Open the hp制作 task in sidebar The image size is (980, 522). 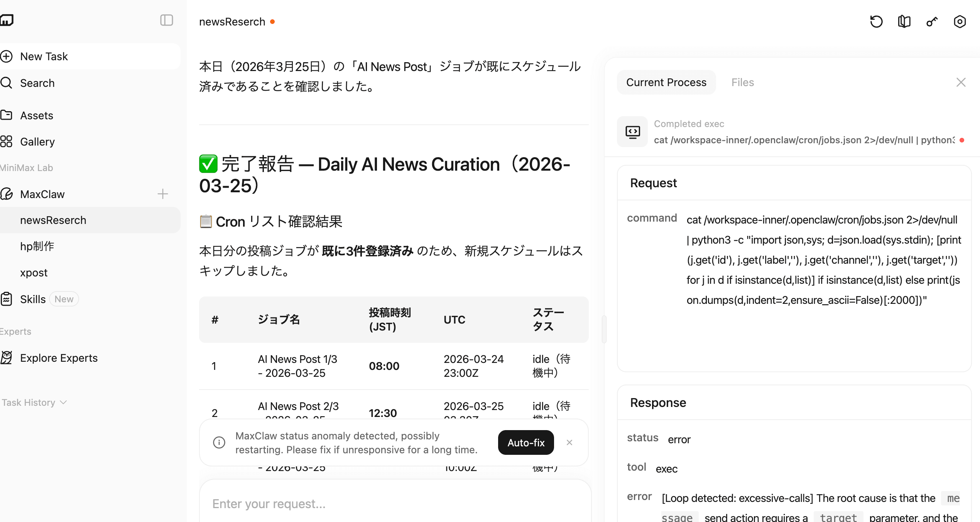(x=37, y=246)
